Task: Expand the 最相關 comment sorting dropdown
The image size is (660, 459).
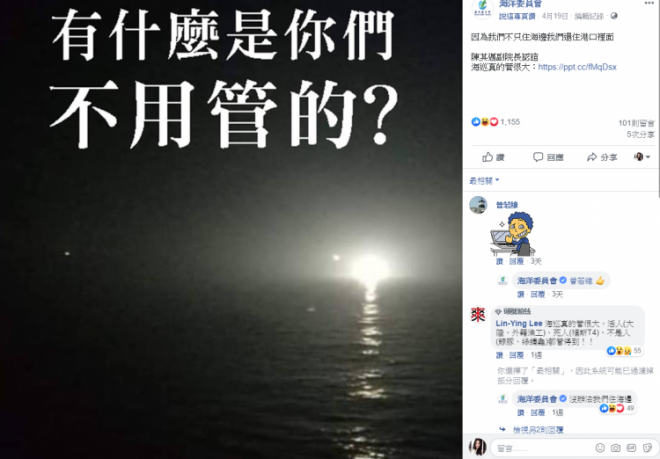Action: pos(484,181)
